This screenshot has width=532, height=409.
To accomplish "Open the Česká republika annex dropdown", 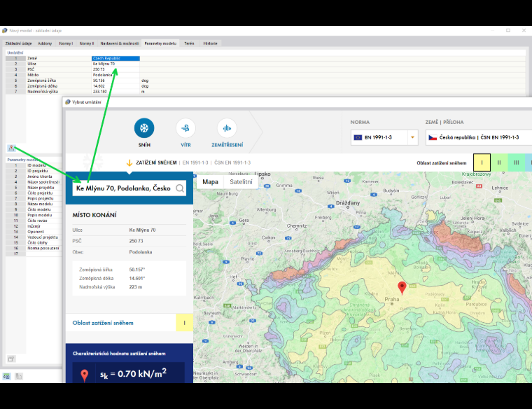I will [479, 137].
